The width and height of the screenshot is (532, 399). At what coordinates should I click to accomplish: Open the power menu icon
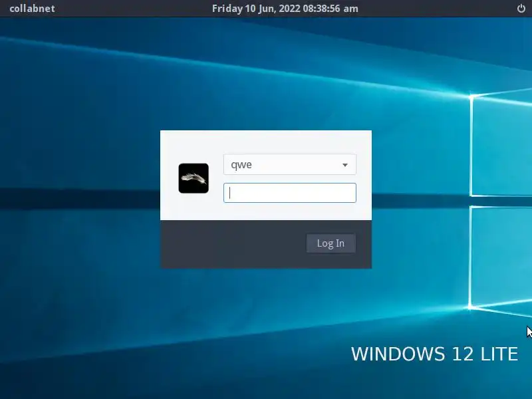pyautogui.click(x=521, y=9)
